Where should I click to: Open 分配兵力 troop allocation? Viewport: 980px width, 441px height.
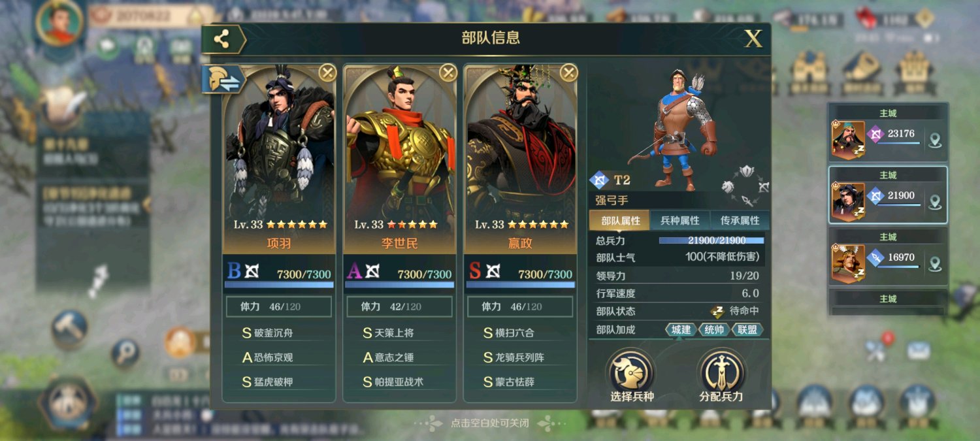click(721, 376)
